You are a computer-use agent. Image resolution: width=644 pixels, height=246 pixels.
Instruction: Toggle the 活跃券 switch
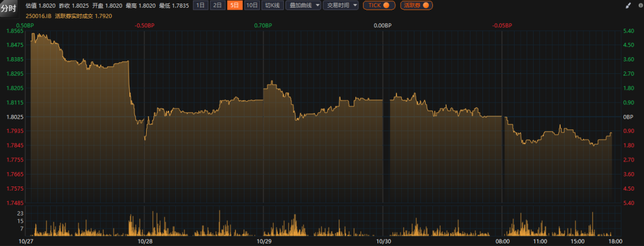[416, 5]
